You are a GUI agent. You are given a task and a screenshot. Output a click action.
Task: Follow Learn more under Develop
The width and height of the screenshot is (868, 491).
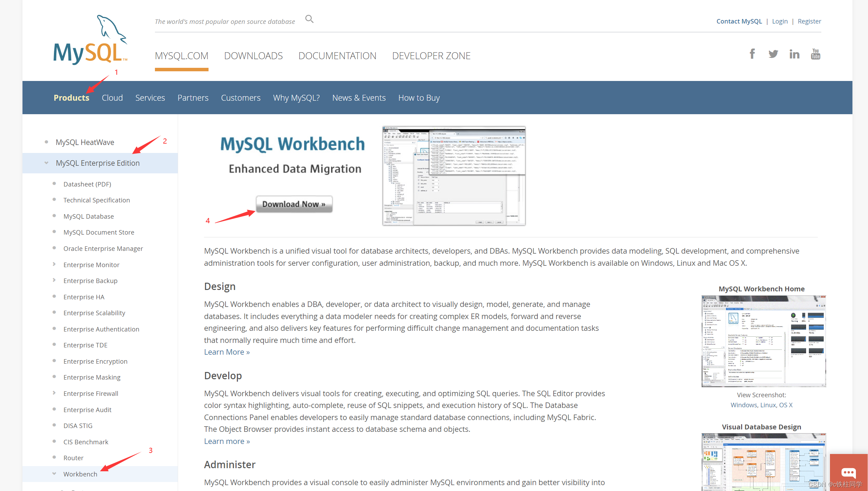click(x=227, y=441)
